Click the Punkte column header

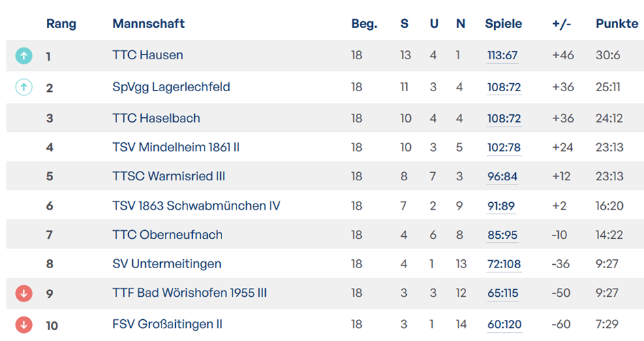[x=617, y=24]
